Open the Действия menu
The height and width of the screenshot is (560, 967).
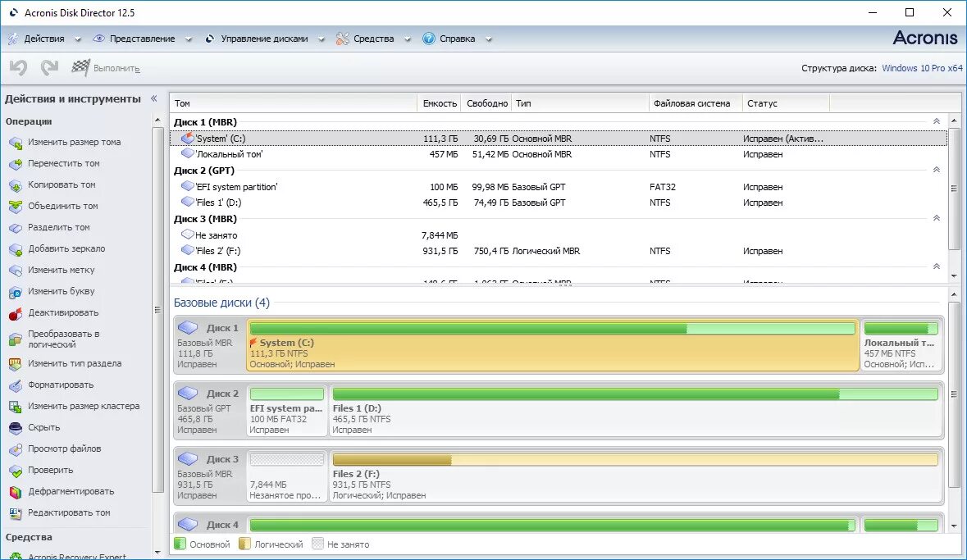[44, 39]
